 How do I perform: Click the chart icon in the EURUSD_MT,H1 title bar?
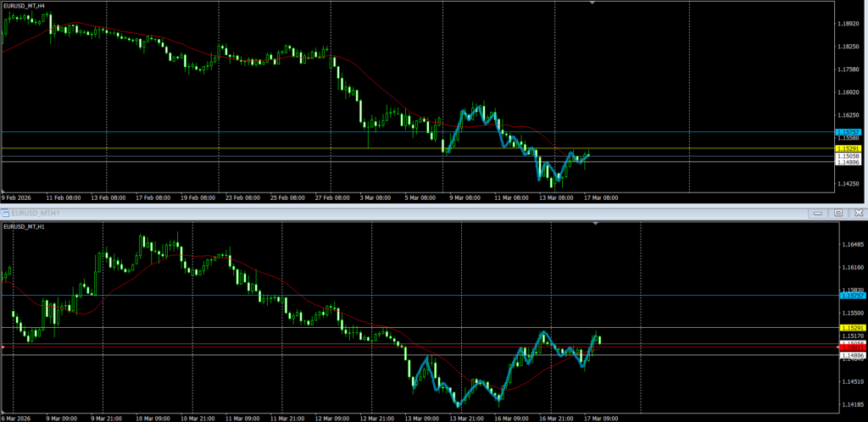pos(5,213)
